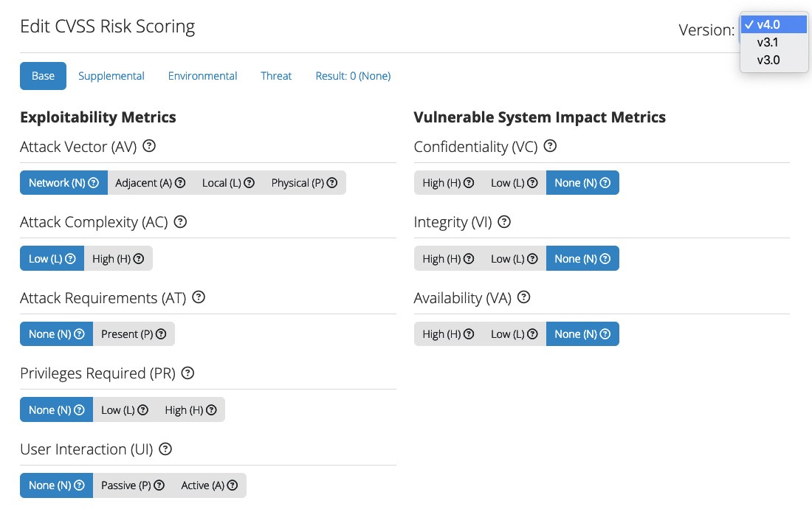This screenshot has height=512, width=812.
Task: Select Adjacent (A) attack vector option
Action: pyautogui.click(x=150, y=183)
